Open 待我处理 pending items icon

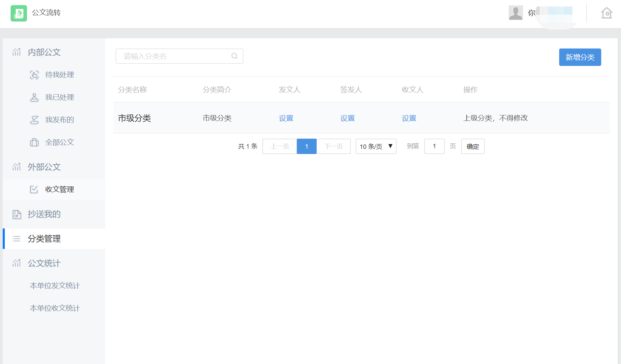tap(34, 75)
